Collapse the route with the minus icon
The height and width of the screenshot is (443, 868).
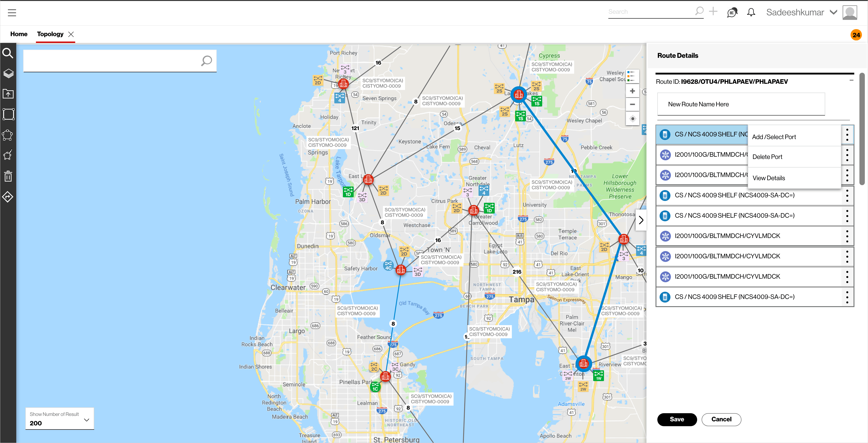(851, 80)
